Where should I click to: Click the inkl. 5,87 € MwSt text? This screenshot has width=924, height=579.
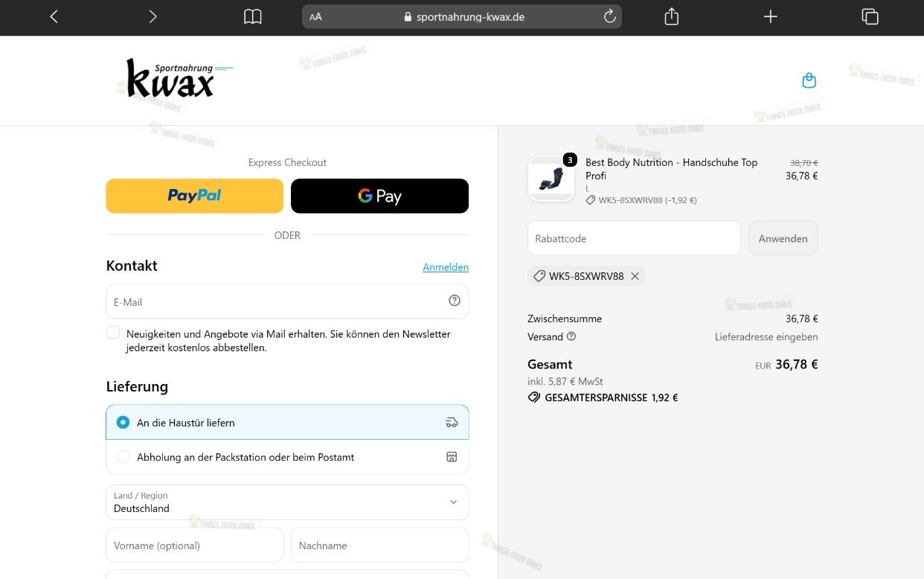pyautogui.click(x=565, y=381)
